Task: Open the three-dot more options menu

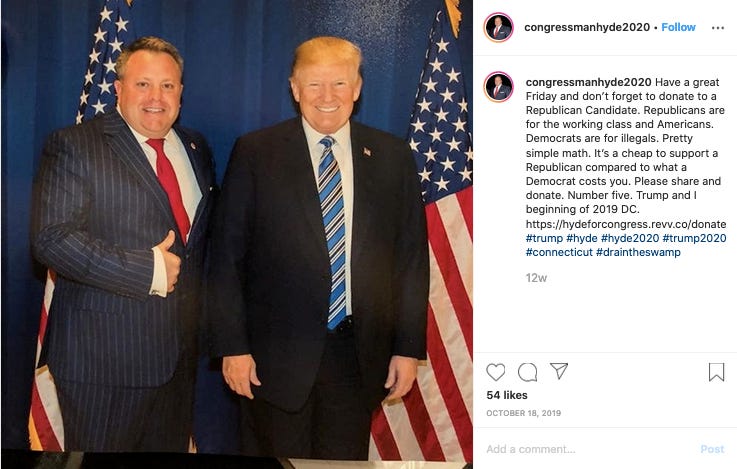Action: (x=718, y=28)
